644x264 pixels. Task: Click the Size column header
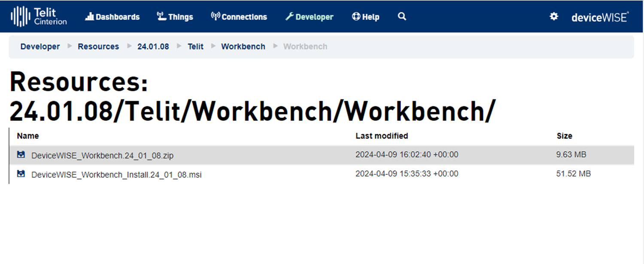point(564,136)
